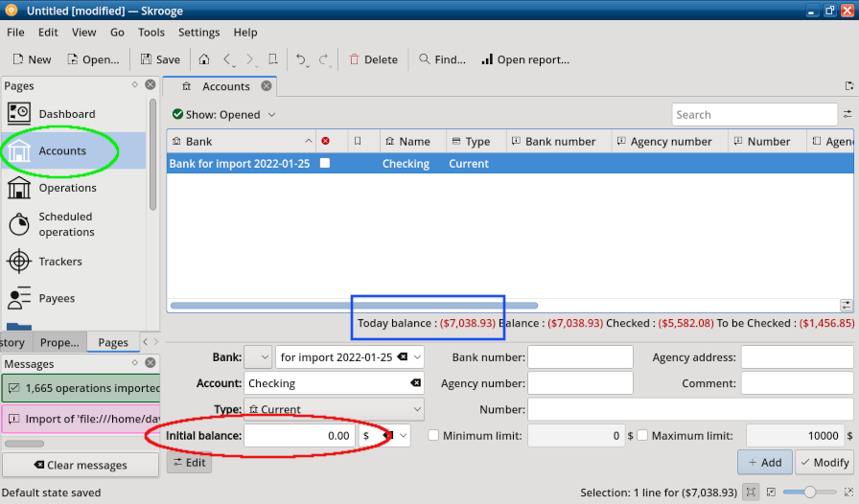Open the Trackers page

[x=74, y=262]
